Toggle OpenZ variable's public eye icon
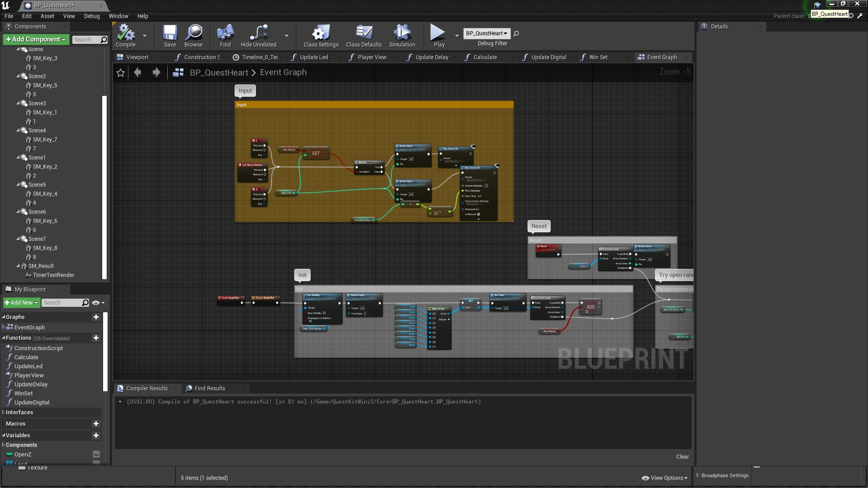This screenshot has width=868, height=488. pos(96,454)
